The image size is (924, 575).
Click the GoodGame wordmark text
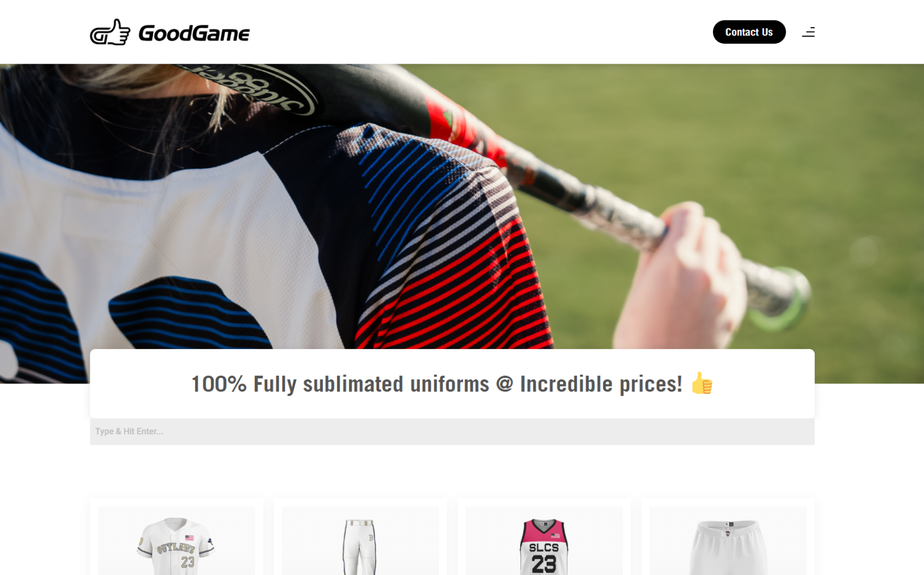coord(194,33)
